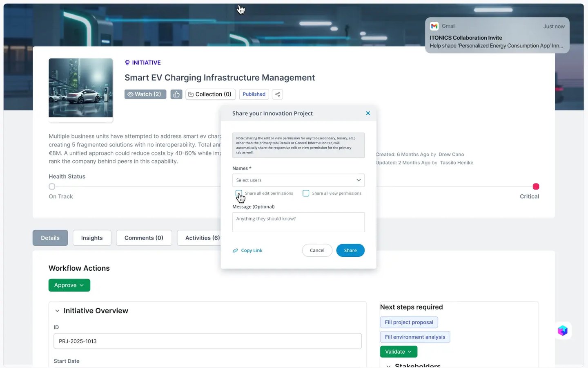Close the Share your Innovation Project dialog

click(368, 113)
